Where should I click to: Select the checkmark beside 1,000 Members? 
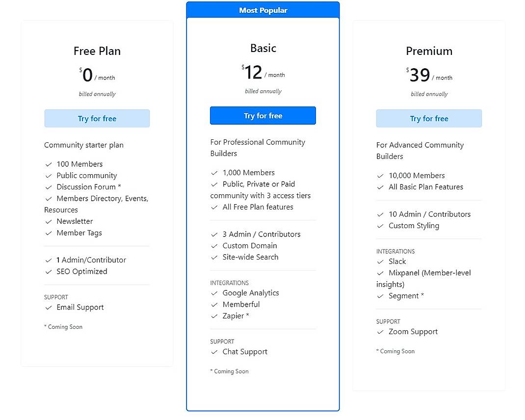214,172
